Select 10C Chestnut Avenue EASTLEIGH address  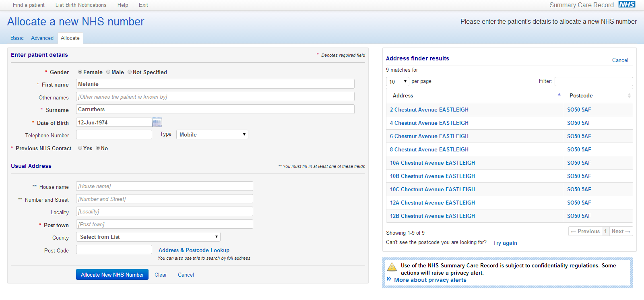coord(432,189)
